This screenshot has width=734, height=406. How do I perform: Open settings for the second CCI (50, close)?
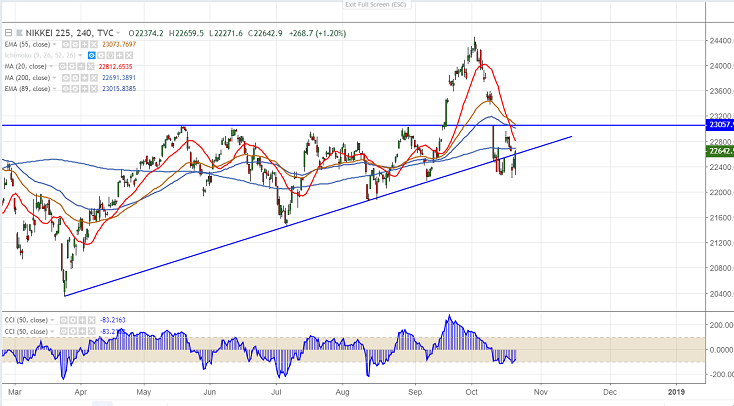click(73, 331)
